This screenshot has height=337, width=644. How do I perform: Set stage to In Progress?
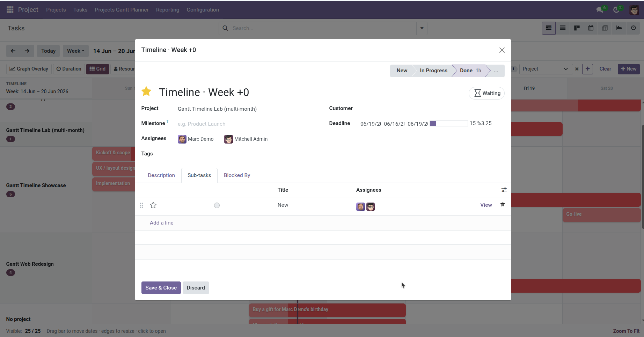[433, 71]
